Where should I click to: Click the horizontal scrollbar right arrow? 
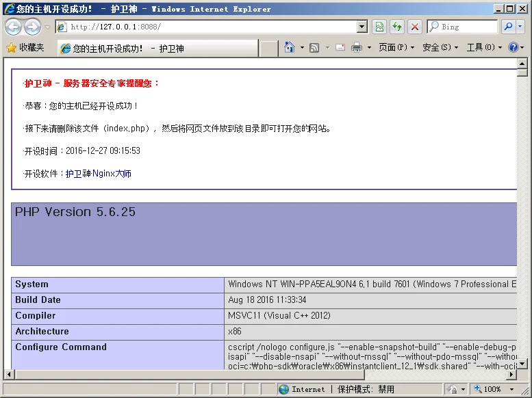pyautogui.click(x=511, y=375)
